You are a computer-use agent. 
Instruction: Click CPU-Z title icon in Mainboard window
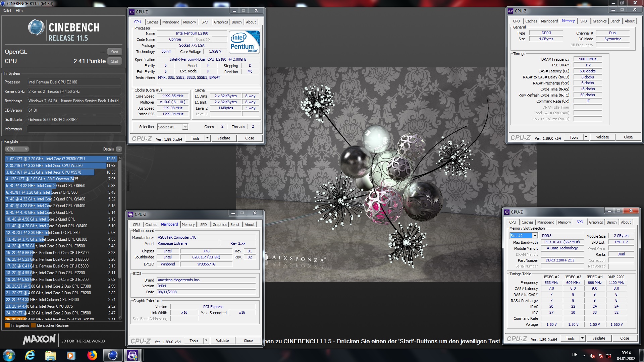[130, 214]
